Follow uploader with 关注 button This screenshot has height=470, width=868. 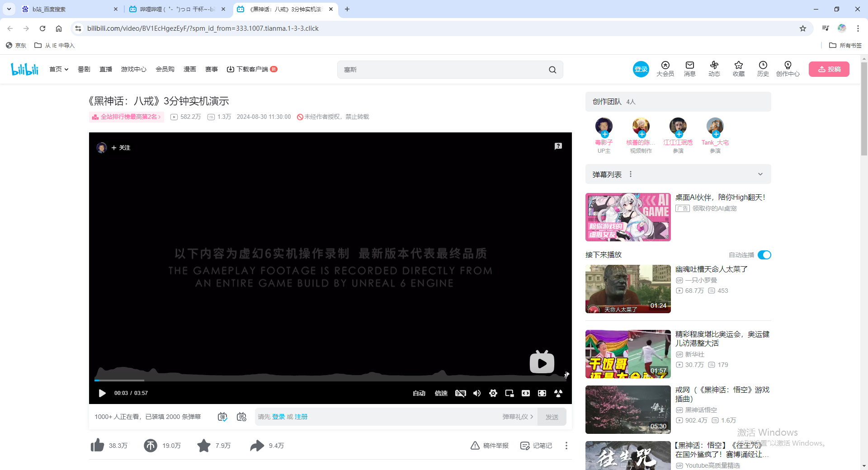pos(121,148)
